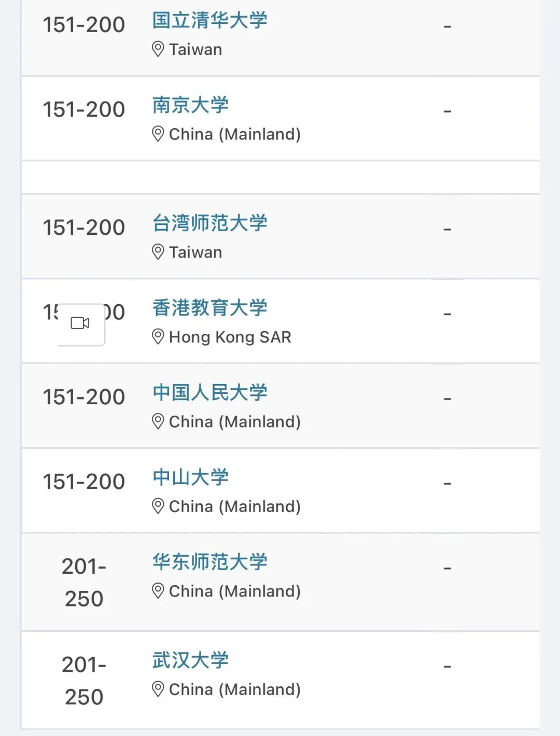This screenshot has width=560, height=736.
Task: Click location pin beside Taiwan under 国立清华大学
Action: 158,49
